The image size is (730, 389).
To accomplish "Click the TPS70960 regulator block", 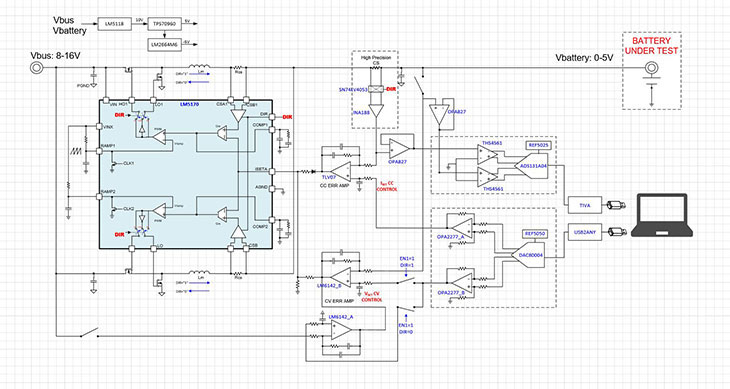I will click(165, 23).
